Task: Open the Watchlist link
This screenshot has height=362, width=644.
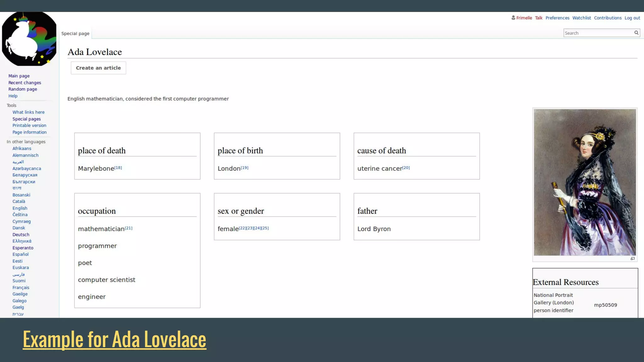Action: (x=581, y=18)
